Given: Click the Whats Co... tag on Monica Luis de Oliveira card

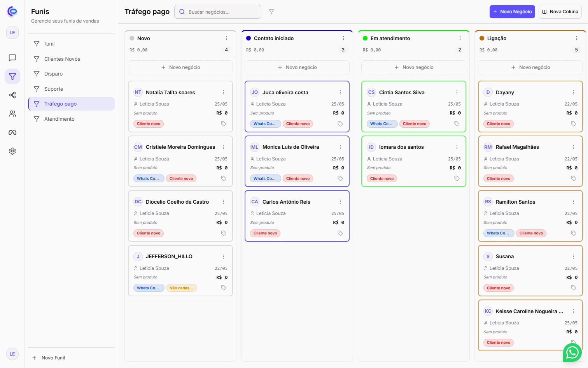Looking at the screenshot, I should click(265, 179).
